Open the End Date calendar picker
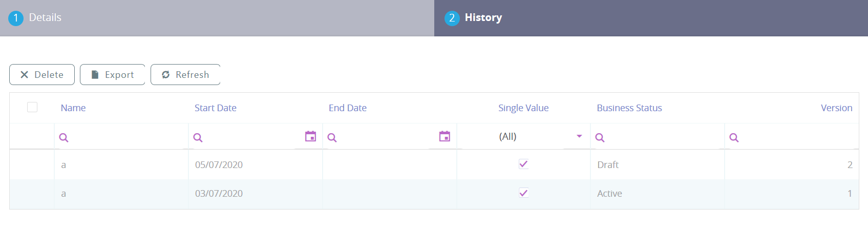Screen dimensions: 868x249 (x=444, y=136)
